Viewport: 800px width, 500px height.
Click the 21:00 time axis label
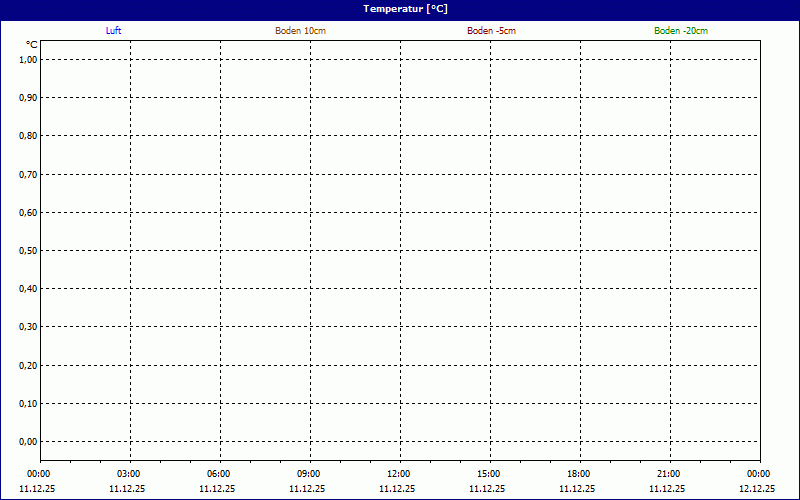pyautogui.click(x=668, y=474)
